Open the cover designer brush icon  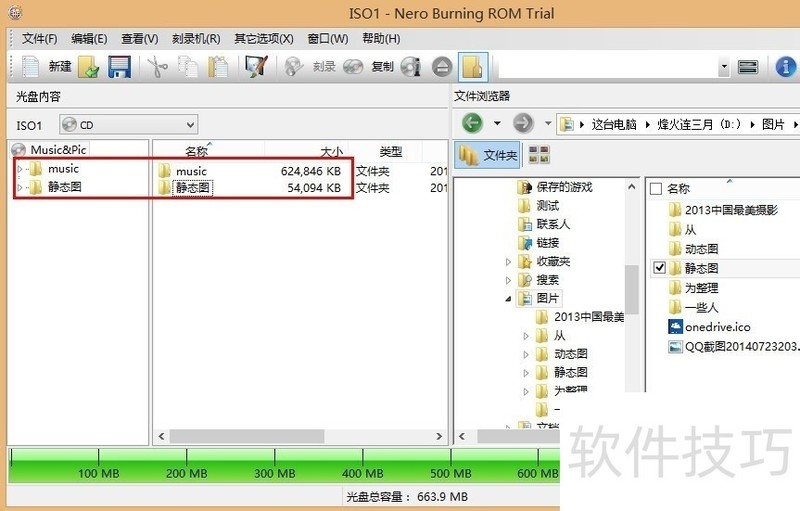(256, 67)
